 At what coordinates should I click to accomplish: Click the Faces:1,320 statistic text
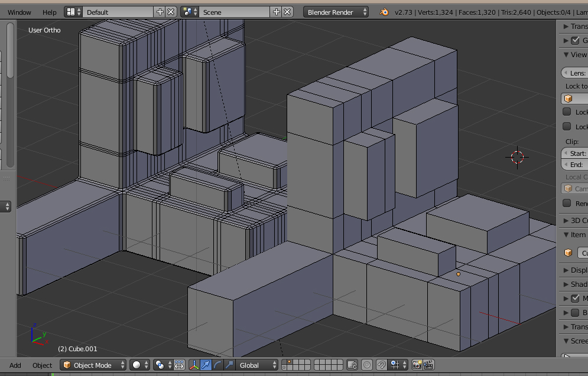tap(477, 12)
